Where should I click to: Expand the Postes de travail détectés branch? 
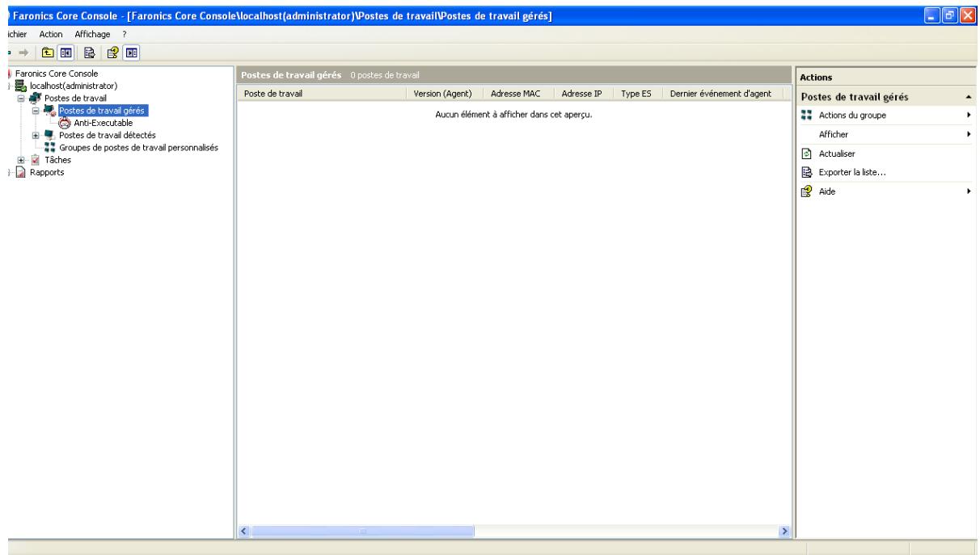[x=36, y=135]
